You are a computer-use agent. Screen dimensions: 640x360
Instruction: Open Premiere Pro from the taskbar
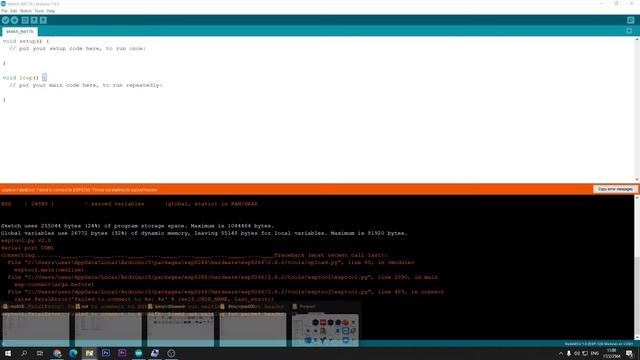pos(122,353)
